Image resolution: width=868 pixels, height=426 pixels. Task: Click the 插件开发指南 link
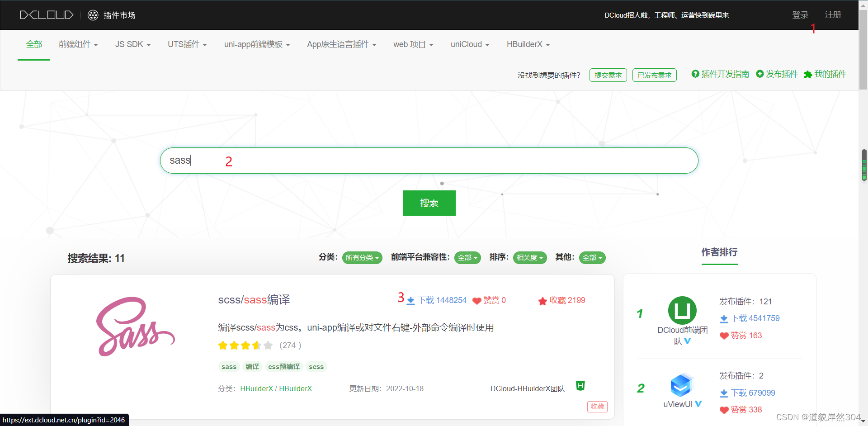725,74
